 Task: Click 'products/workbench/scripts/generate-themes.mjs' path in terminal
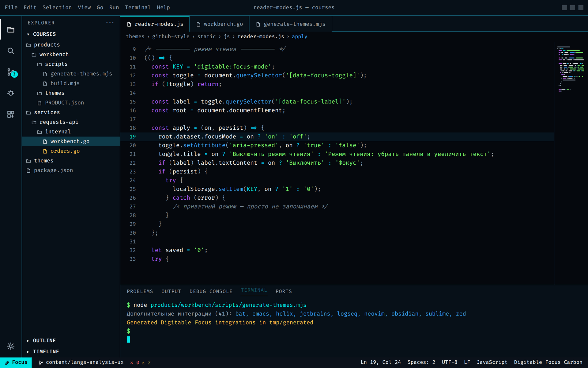[x=228, y=305]
